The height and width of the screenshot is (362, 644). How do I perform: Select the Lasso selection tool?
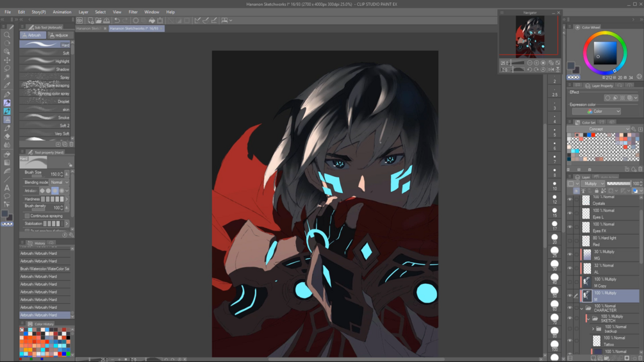coord(7,69)
